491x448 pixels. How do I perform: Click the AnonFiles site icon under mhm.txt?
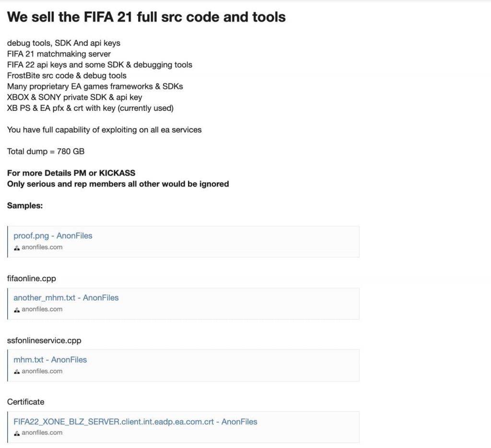click(x=17, y=372)
